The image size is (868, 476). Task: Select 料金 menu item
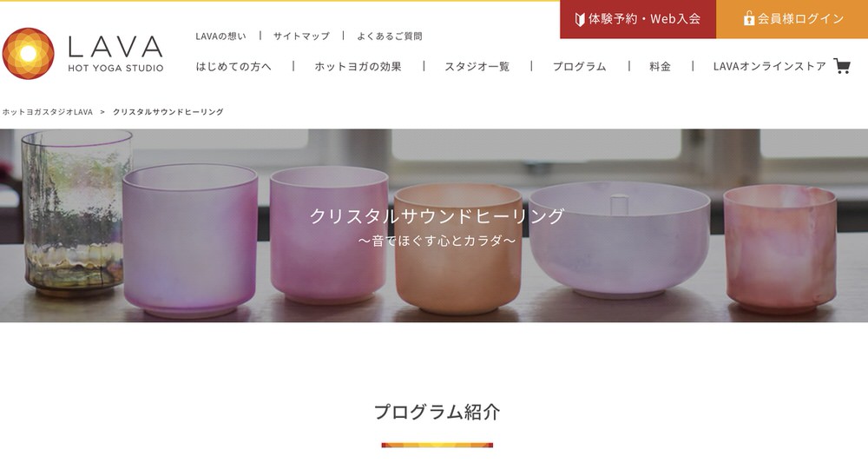point(660,67)
